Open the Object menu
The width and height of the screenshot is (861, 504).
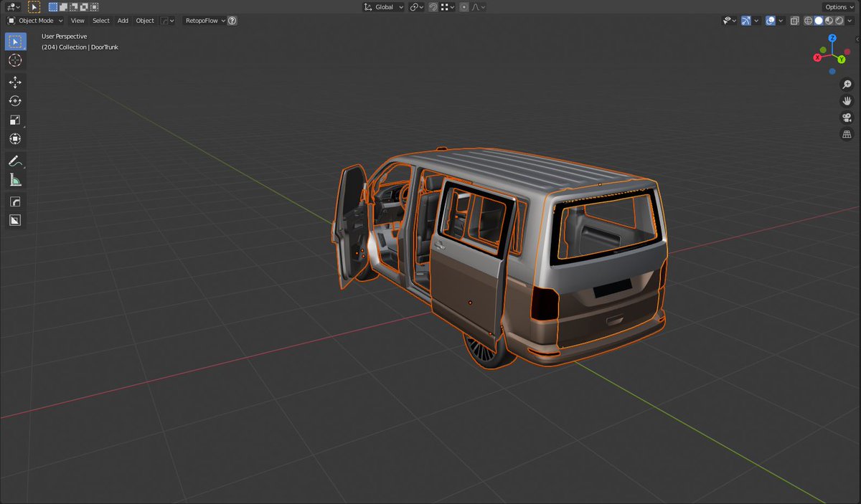pos(144,20)
